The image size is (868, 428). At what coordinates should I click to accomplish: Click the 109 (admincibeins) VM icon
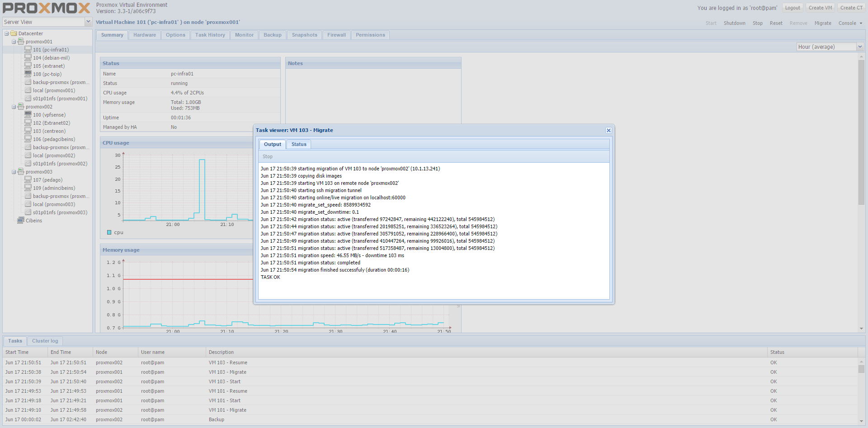coord(28,188)
